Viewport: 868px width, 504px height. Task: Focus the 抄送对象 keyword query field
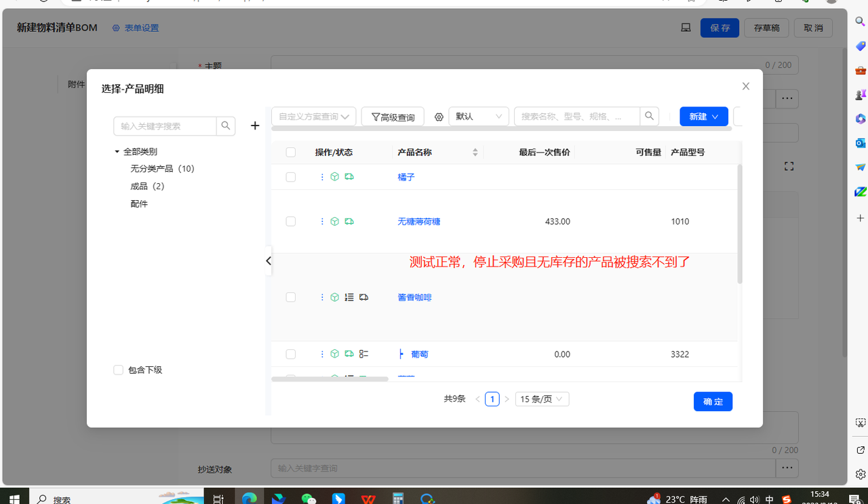click(523, 468)
